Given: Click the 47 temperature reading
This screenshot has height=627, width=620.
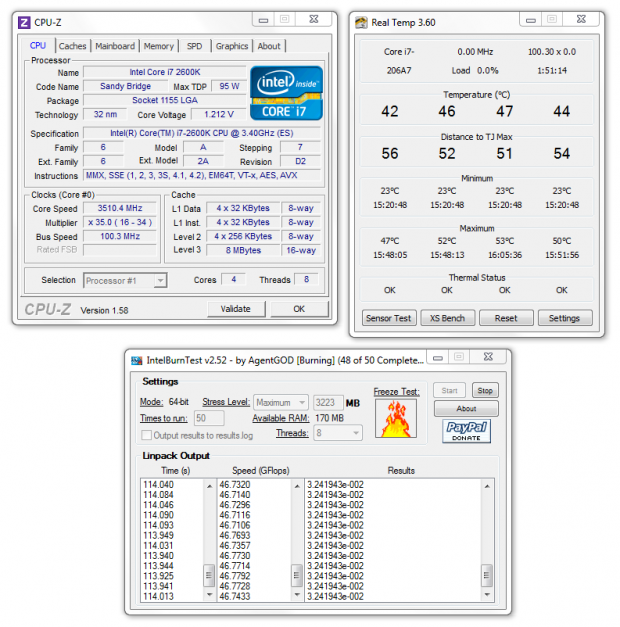Looking at the screenshot, I should coord(504,111).
